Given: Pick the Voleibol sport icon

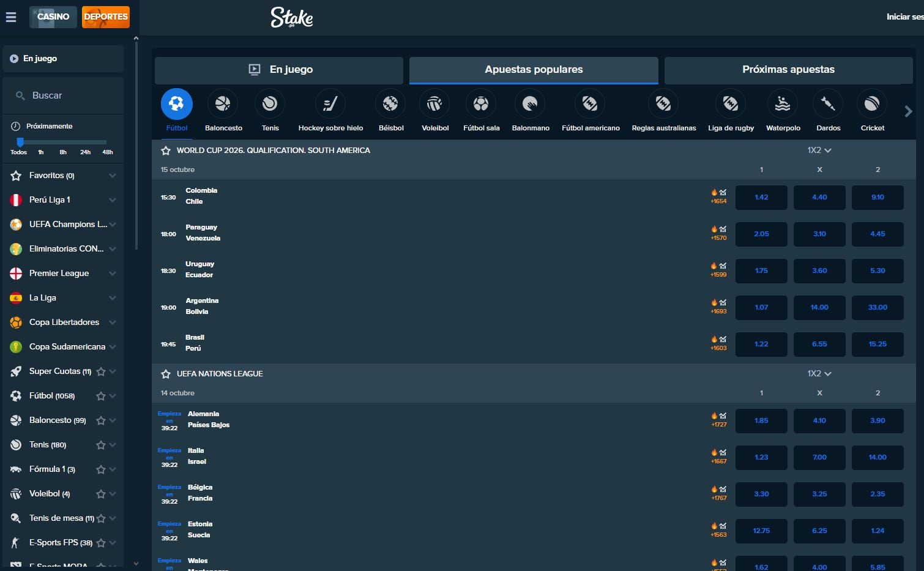Looking at the screenshot, I should coord(434,104).
